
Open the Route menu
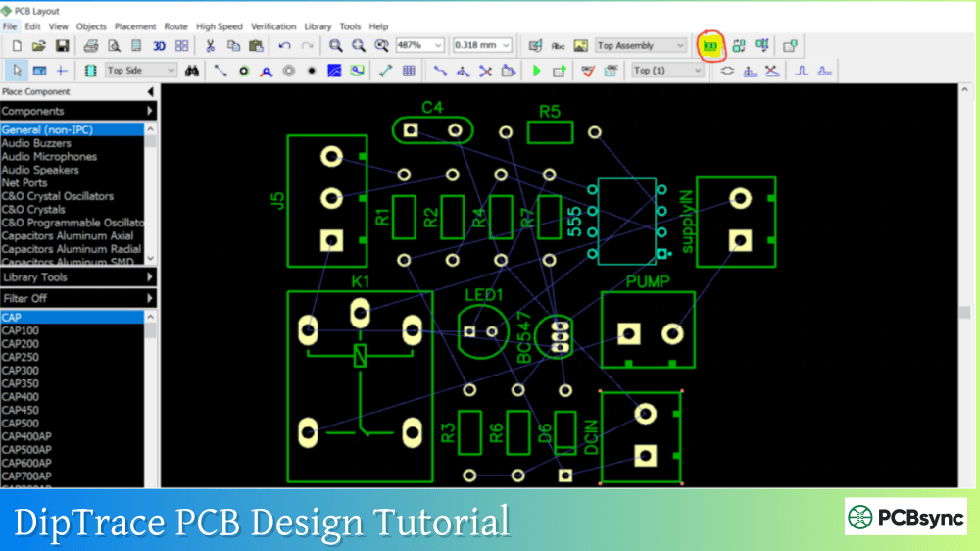[x=176, y=26]
